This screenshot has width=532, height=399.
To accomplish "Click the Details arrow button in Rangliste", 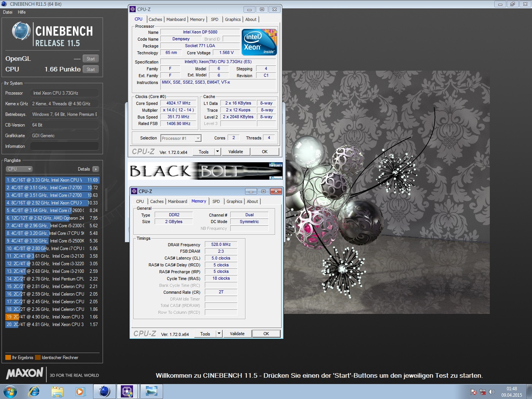I will coord(95,169).
